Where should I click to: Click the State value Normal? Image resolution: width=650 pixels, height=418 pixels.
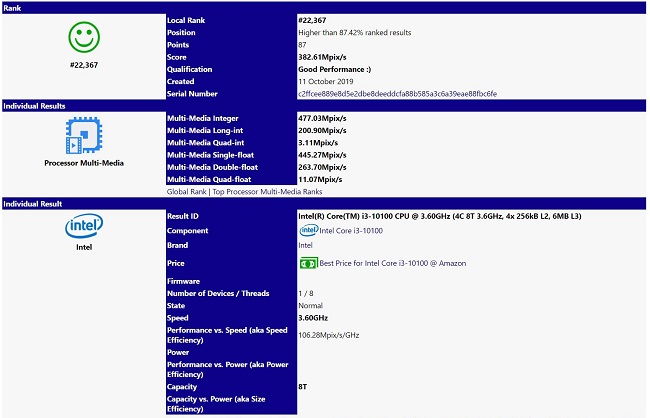tap(310, 306)
